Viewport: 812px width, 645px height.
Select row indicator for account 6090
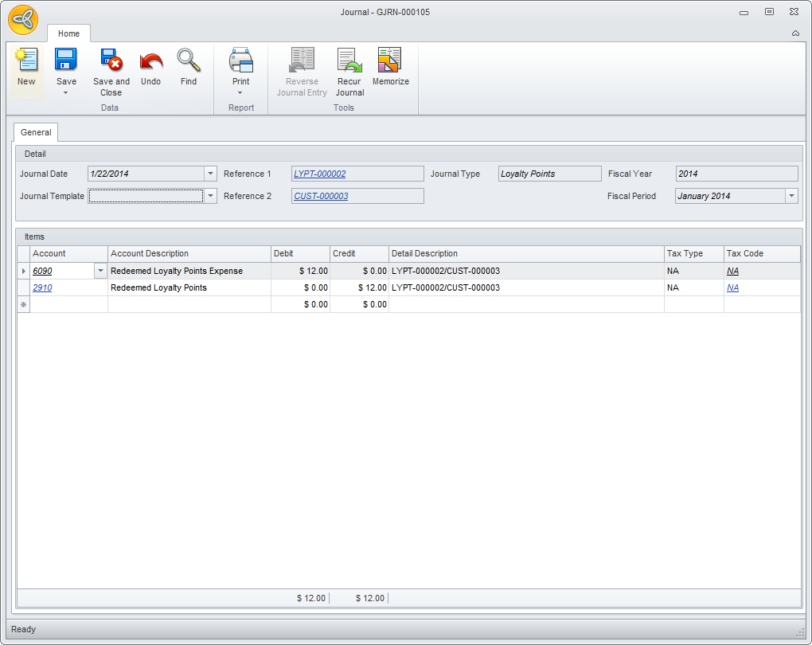(x=23, y=271)
